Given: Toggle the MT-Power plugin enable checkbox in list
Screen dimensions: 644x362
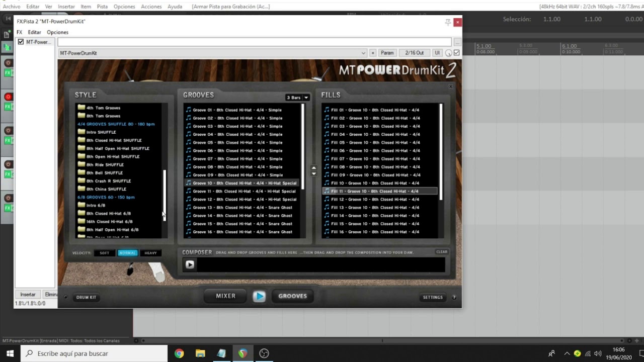Looking at the screenshot, I should tap(21, 42).
